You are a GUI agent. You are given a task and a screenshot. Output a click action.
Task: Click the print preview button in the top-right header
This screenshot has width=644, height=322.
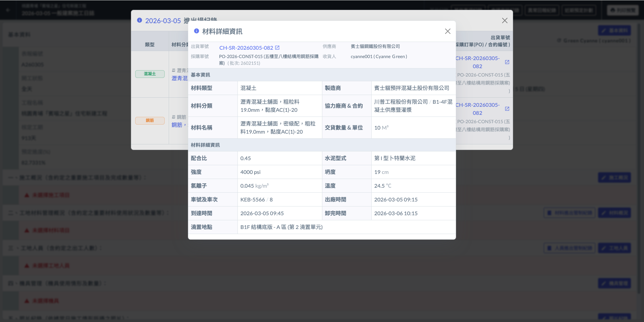point(623,10)
